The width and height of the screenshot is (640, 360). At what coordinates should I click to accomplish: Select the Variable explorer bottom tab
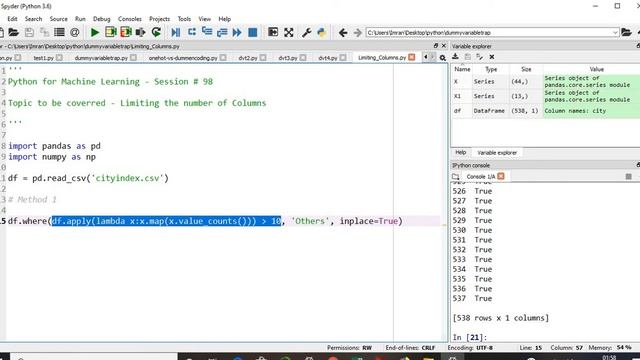point(497,153)
